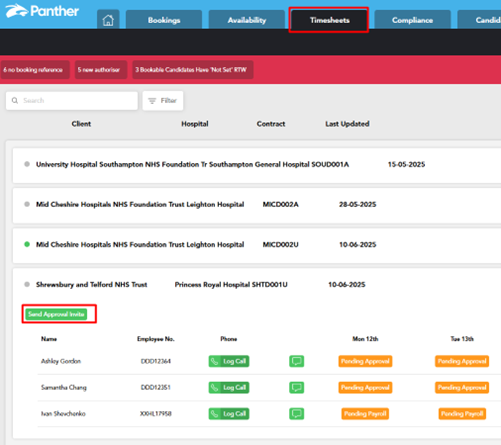
Task: Click Princess Royal Hospital SHTD001U text
Action: (x=231, y=284)
